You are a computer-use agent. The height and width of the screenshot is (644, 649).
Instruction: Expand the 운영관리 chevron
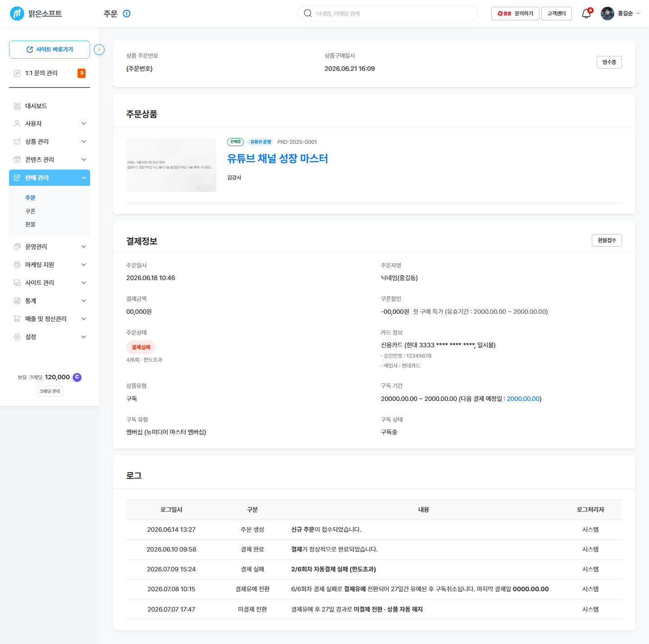coord(84,247)
